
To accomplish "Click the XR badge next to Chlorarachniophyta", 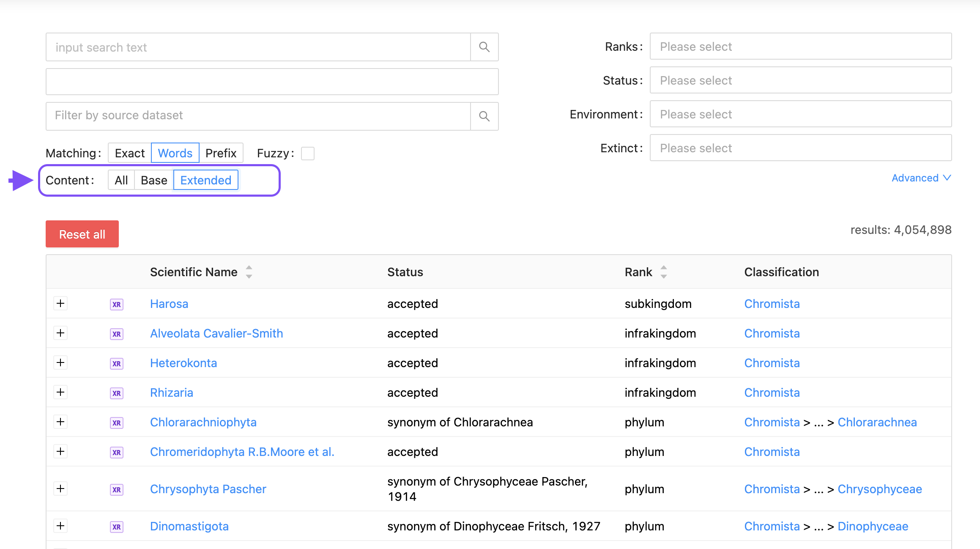I will pyautogui.click(x=116, y=423).
